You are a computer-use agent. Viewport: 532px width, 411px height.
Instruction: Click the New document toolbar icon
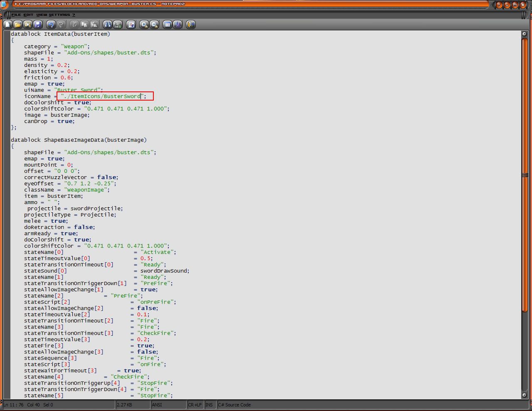coord(8,25)
